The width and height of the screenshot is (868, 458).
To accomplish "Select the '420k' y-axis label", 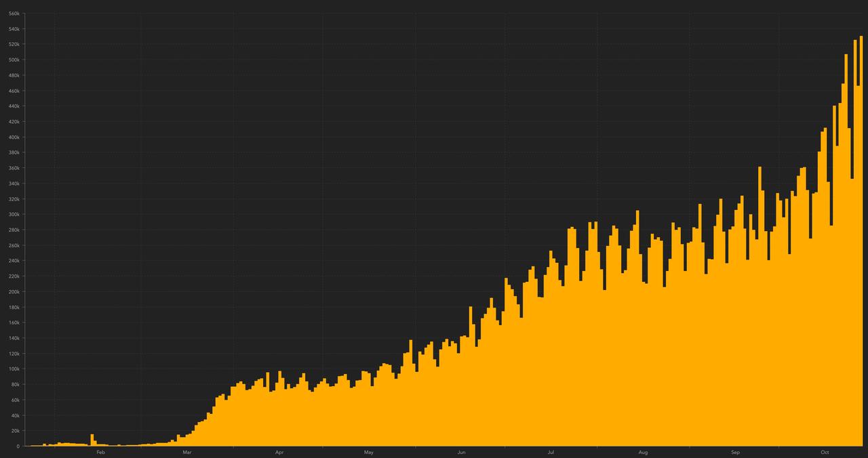I will [14, 122].
